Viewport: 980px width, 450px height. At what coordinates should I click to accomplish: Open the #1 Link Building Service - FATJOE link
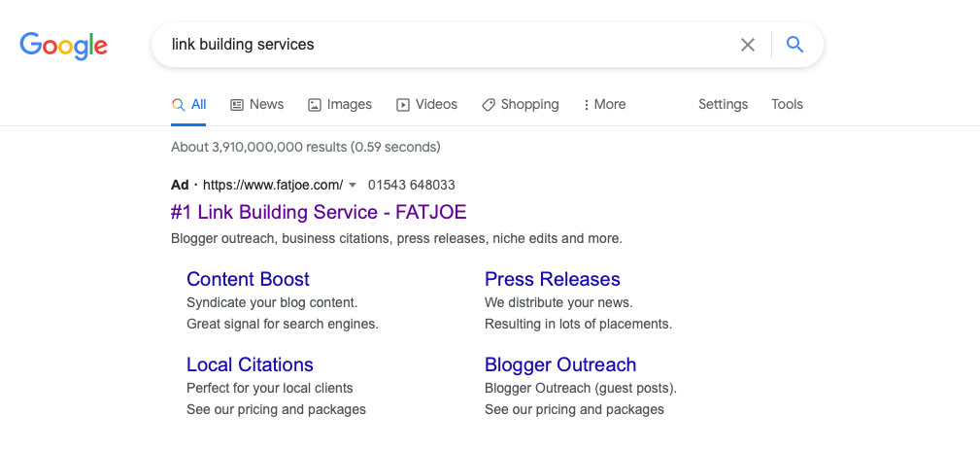(319, 212)
